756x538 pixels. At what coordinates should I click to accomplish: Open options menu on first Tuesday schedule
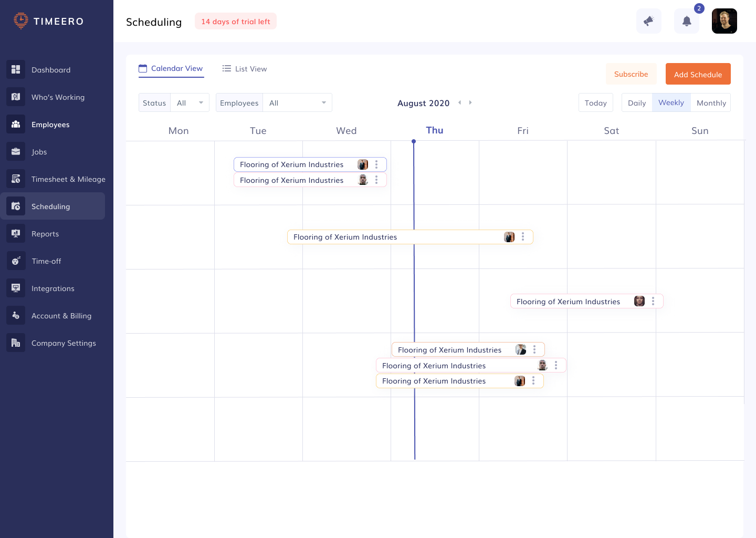(376, 164)
